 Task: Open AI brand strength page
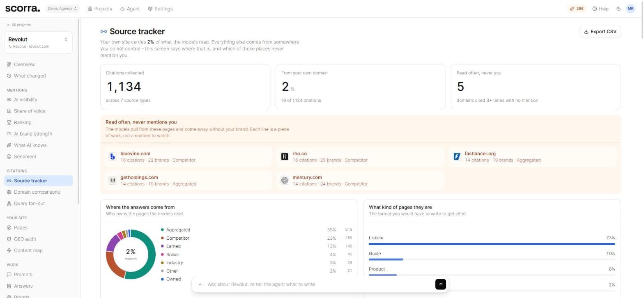point(38,134)
